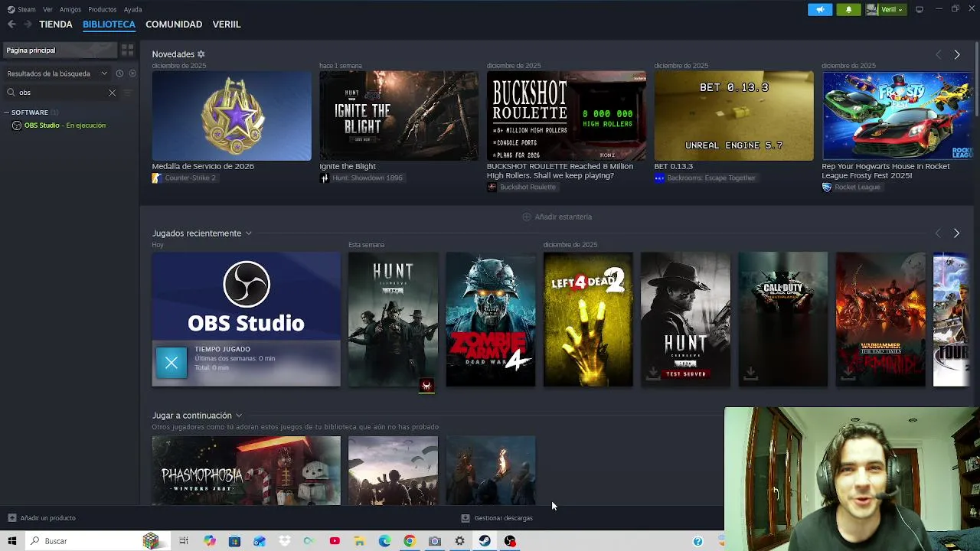Open OBS Studio from the taskbar
980x551 pixels.
point(510,541)
